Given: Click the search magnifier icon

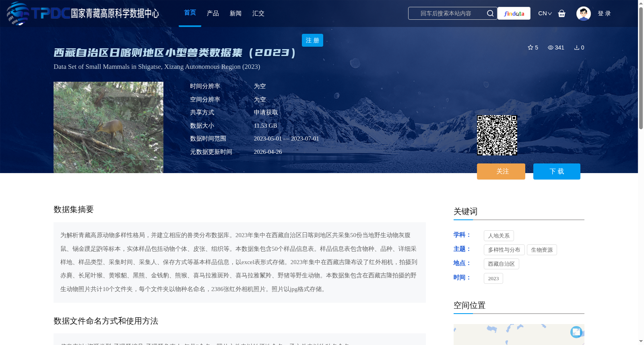Looking at the screenshot, I should (490, 13).
